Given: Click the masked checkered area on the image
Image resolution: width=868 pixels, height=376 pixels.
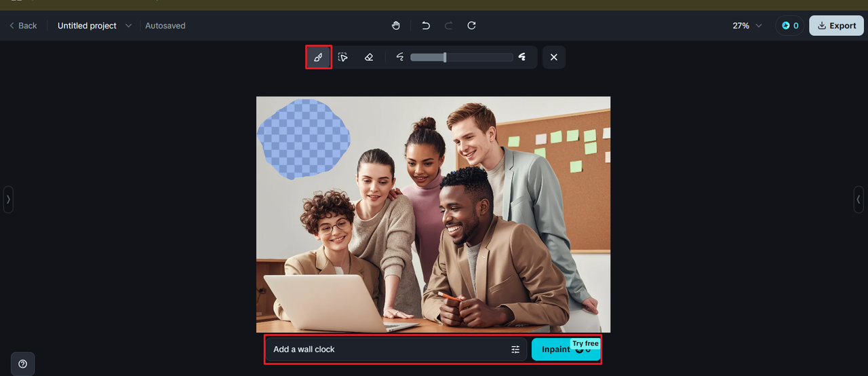Looking at the screenshot, I should [x=303, y=138].
